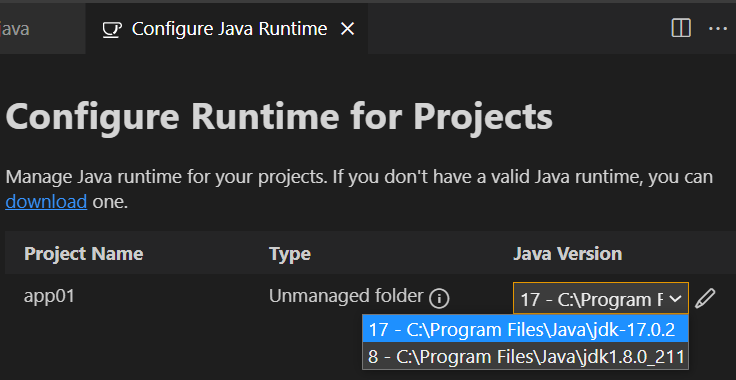
Task: Collapse the Java Version dropdown chevron
Action: tap(675, 298)
